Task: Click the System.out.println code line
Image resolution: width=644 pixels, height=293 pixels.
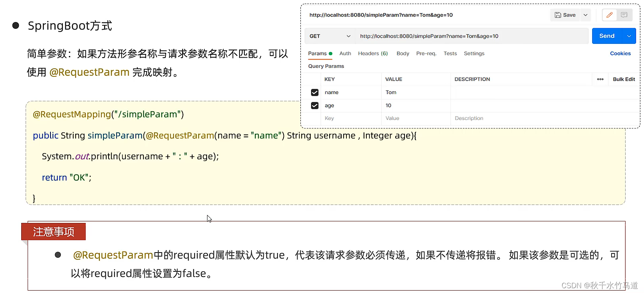Action: (x=130, y=157)
